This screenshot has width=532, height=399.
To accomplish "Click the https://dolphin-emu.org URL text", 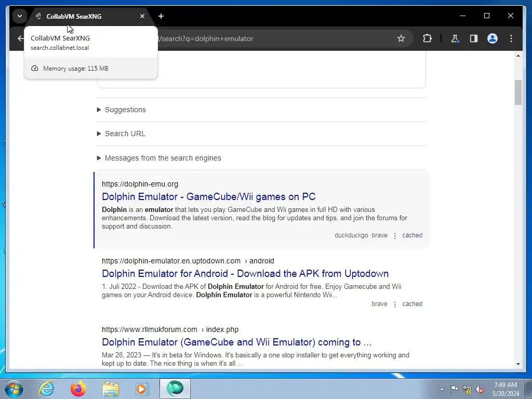I will click(140, 184).
